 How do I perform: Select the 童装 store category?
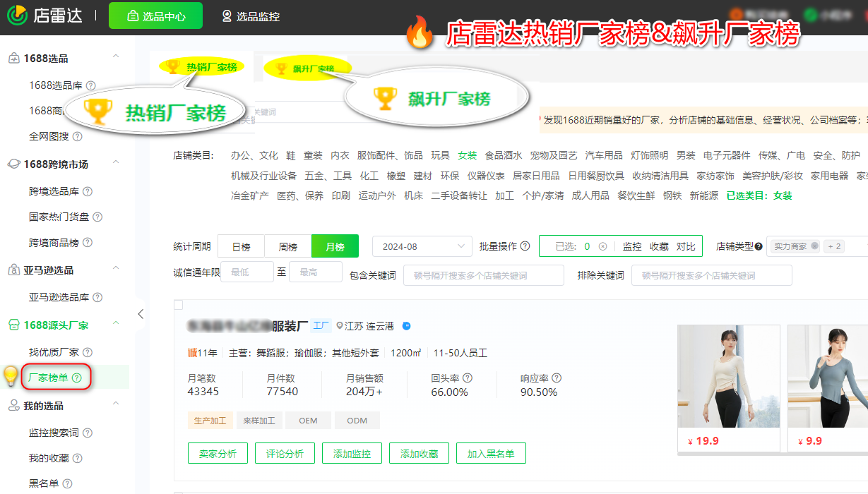click(x=313, y=156)
